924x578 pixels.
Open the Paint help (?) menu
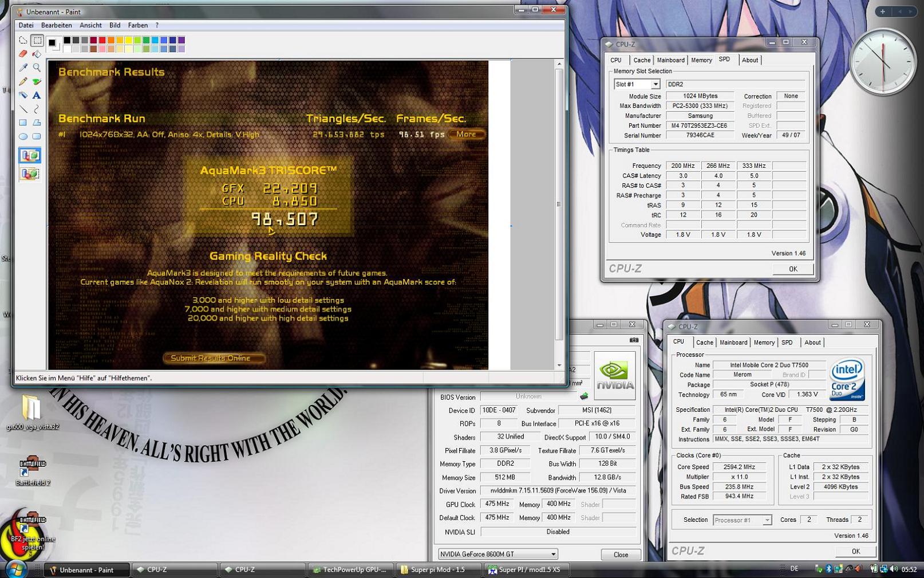click(157, 25)
